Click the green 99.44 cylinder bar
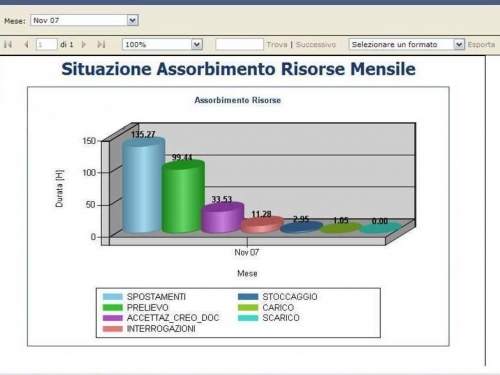 pos(183,197)
